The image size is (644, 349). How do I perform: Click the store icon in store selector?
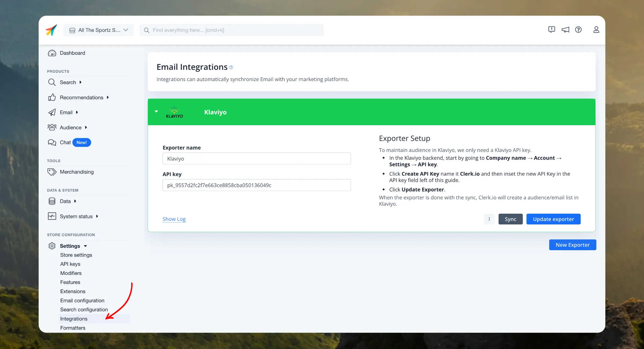tap(72, 30)
